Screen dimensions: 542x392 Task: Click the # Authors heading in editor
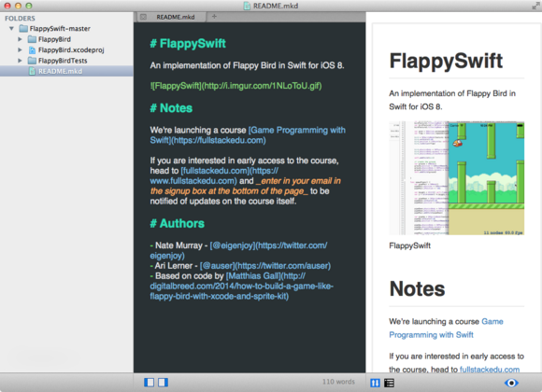tap(178, 223)
